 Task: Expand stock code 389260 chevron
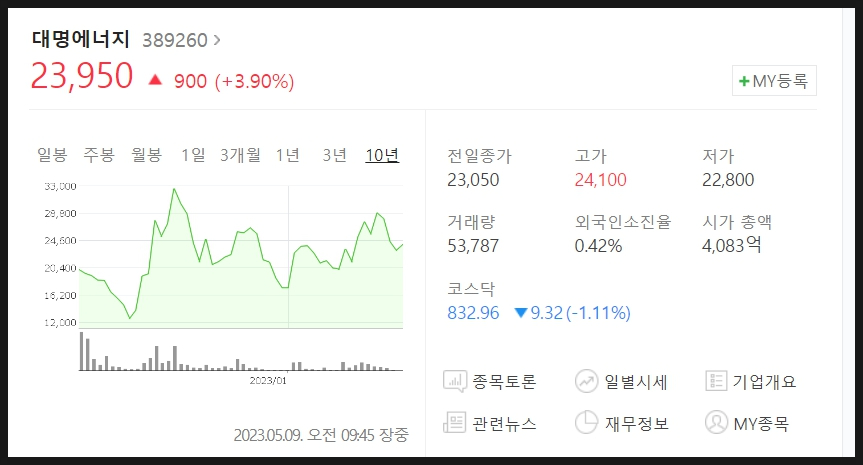click(217, 40)
